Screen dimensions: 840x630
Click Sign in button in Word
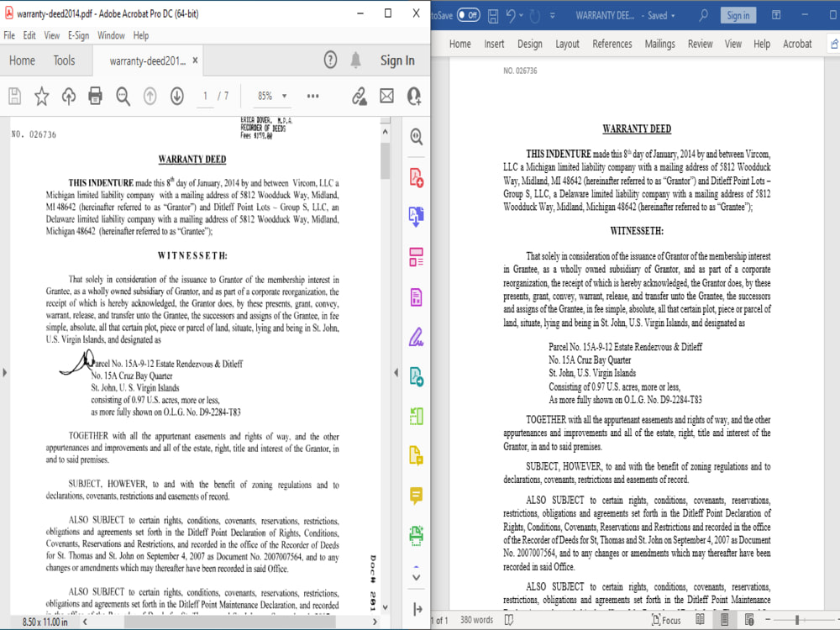(x=738, y=15)
